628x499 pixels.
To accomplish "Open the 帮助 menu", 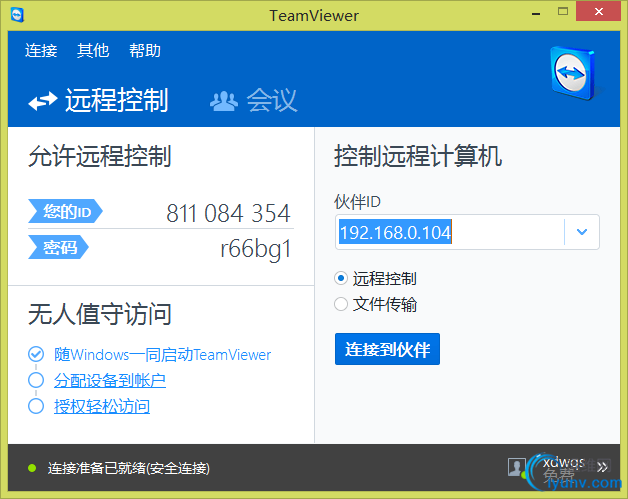I will click(x=145, y=51).
